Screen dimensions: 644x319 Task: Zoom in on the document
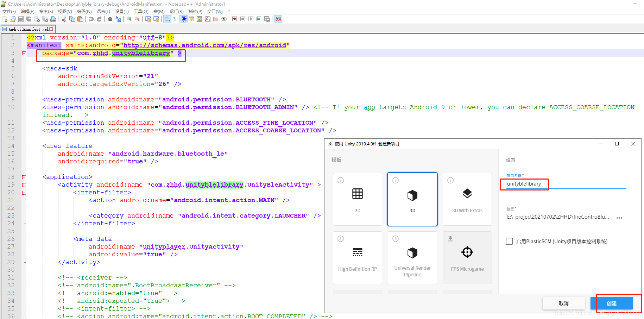click(129, 19)
